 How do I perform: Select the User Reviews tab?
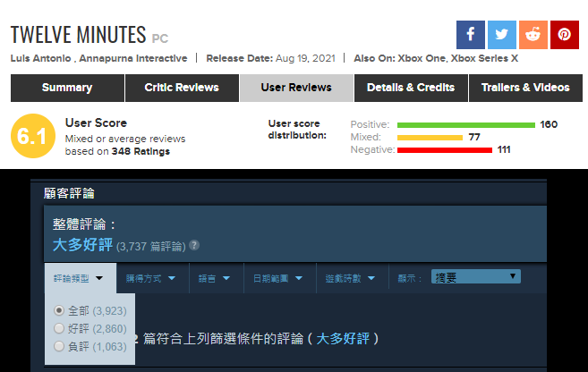pyautogui.click(x=296, y=88)
